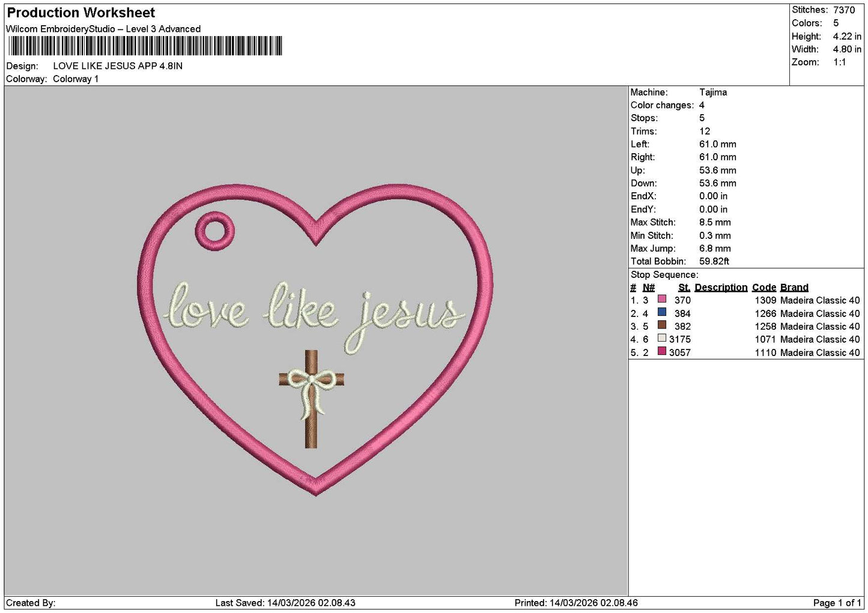Click the Trims value 12
Screen dimensions: 868x613
(705, 131)
